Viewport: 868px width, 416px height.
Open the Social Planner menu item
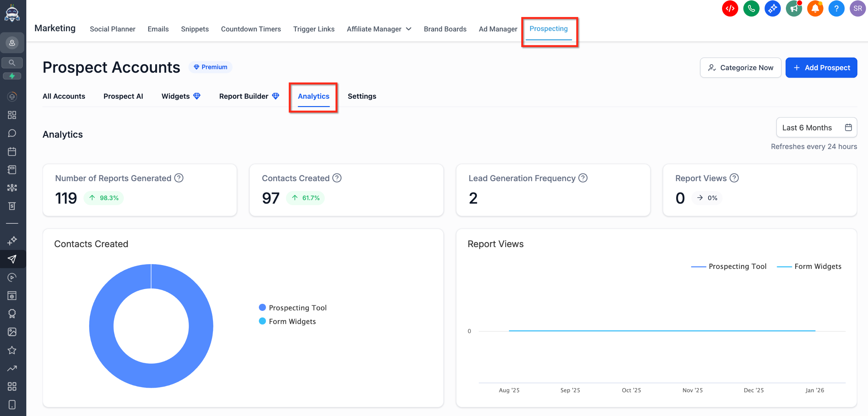[113, 29]
